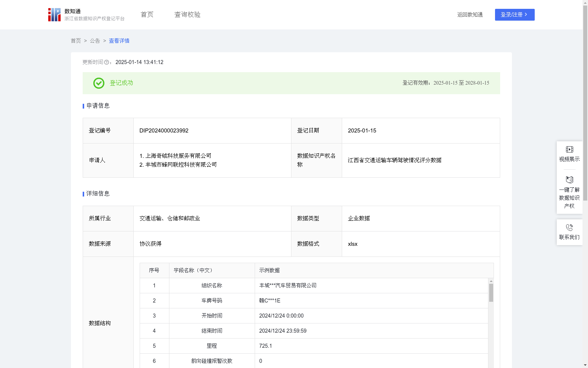
Task: Go to 首页 in the breadcrumb
Action: tap(76, 41)
